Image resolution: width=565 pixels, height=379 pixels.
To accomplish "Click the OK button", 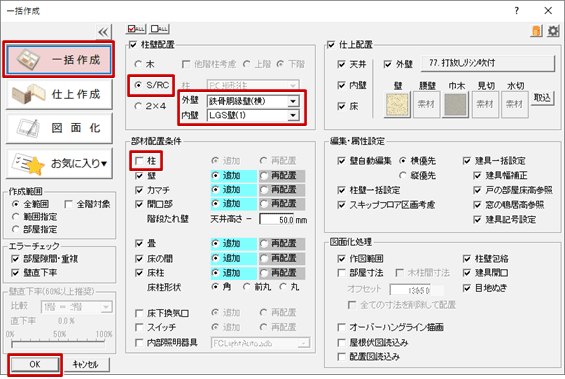I will 35,364.
